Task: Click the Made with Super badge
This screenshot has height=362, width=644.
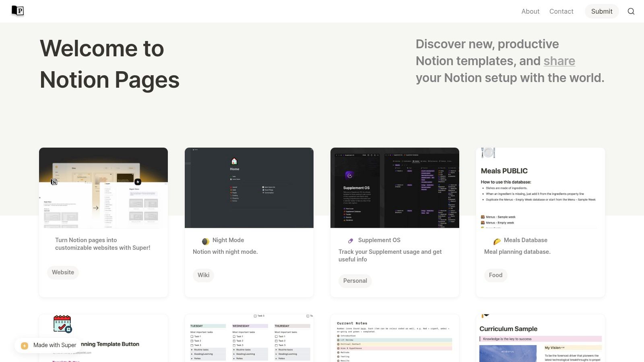Action: [x=49, y=345]
